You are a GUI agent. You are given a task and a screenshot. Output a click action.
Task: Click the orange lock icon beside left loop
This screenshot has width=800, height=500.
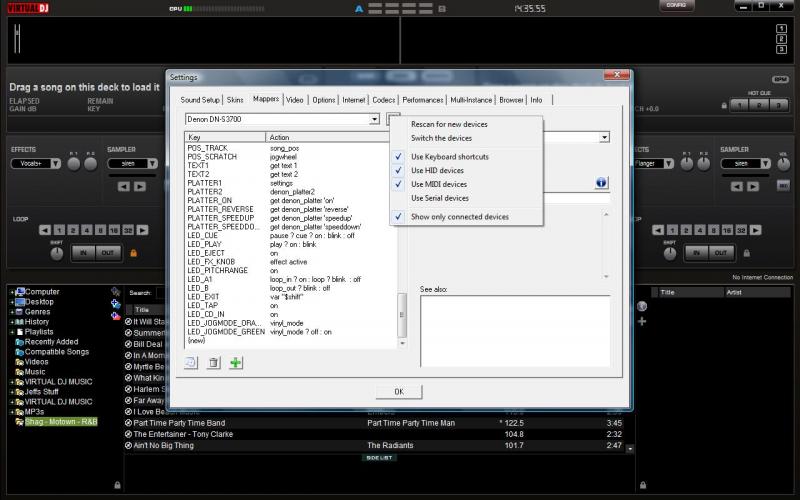tap(134, 253)
